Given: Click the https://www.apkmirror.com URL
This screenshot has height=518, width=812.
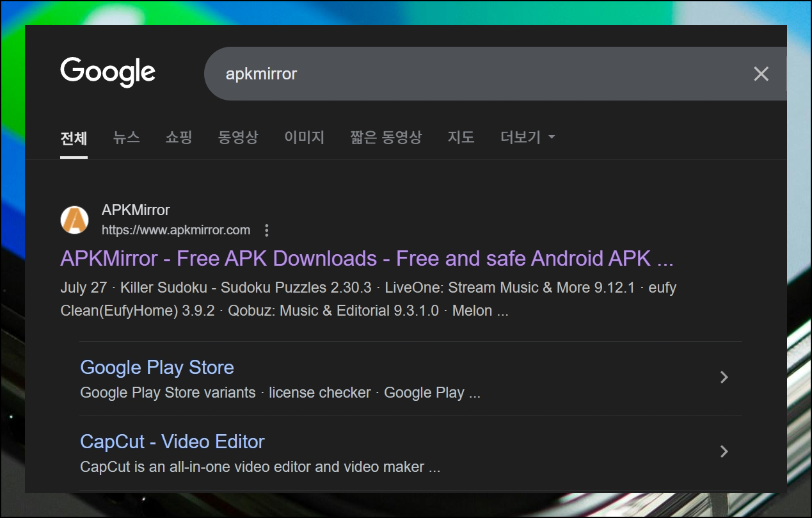Looking at the screenshot, I should pyautogui.click(x=176, y=230).
